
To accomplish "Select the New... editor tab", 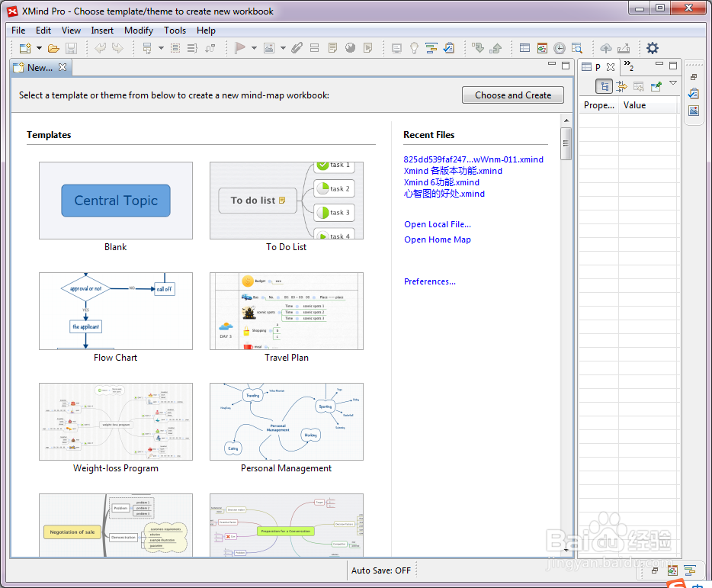I will point(40,68).
